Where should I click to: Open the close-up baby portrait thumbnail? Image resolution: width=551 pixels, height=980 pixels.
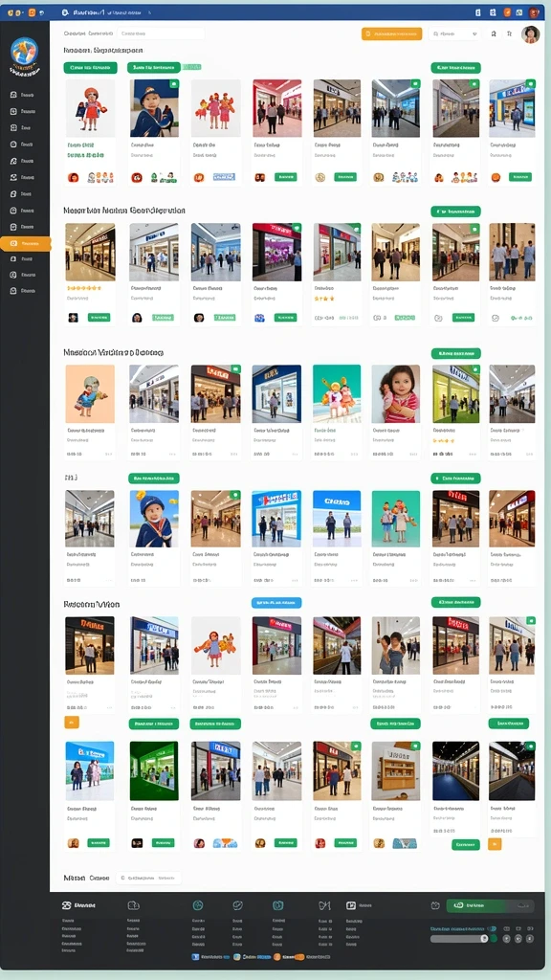pyautogui.click(x=395, y=393)
